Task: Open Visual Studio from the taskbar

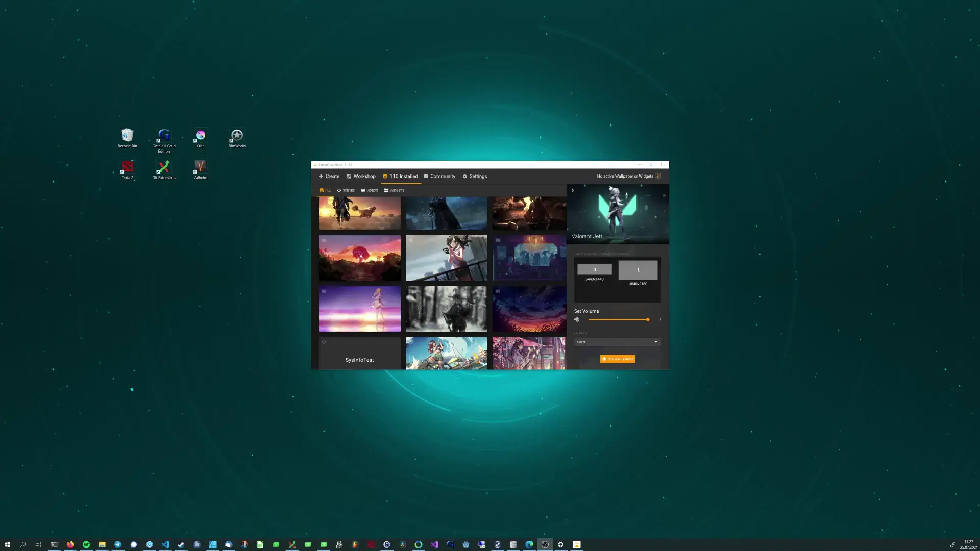Action: pyautogui.click(x=434, y=544)
